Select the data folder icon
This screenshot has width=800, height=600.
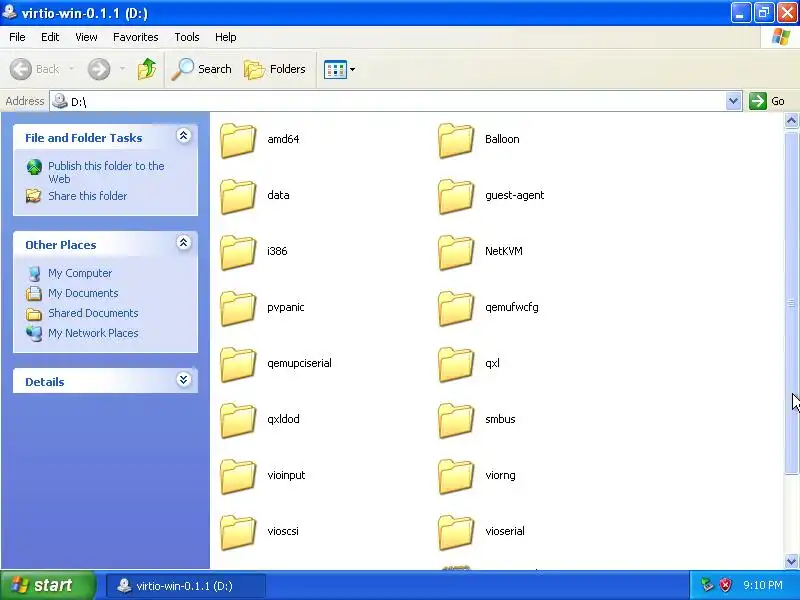point(238,196)
